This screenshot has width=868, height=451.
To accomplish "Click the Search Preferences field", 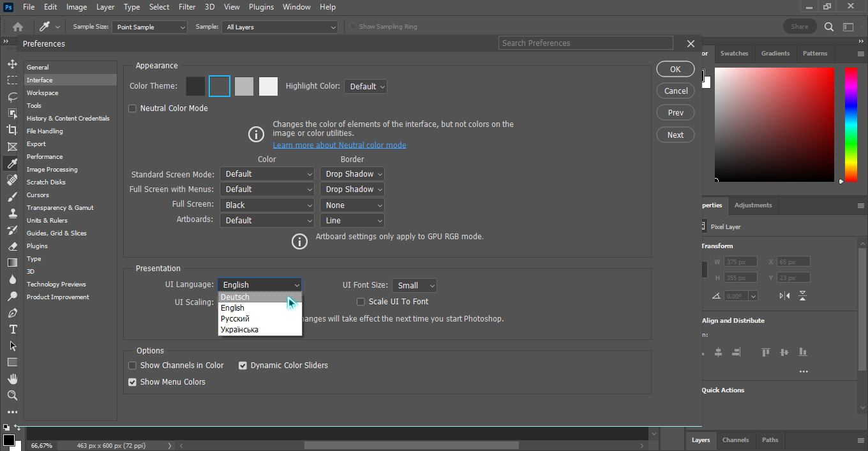I will 585,43.
